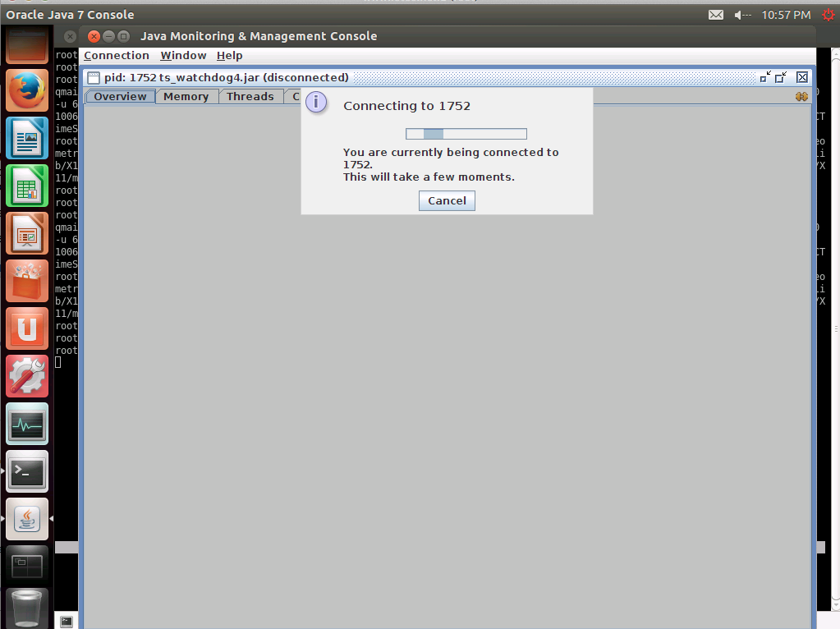
Task: Close the background terminal window
Action: point(70,36)
